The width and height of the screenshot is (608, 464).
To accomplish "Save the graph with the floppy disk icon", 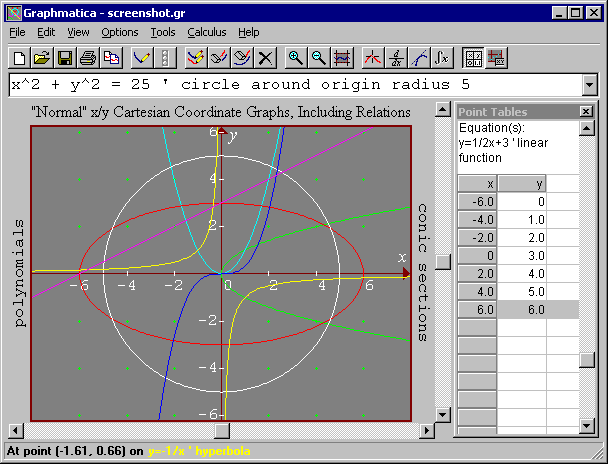I will point(65,57).
